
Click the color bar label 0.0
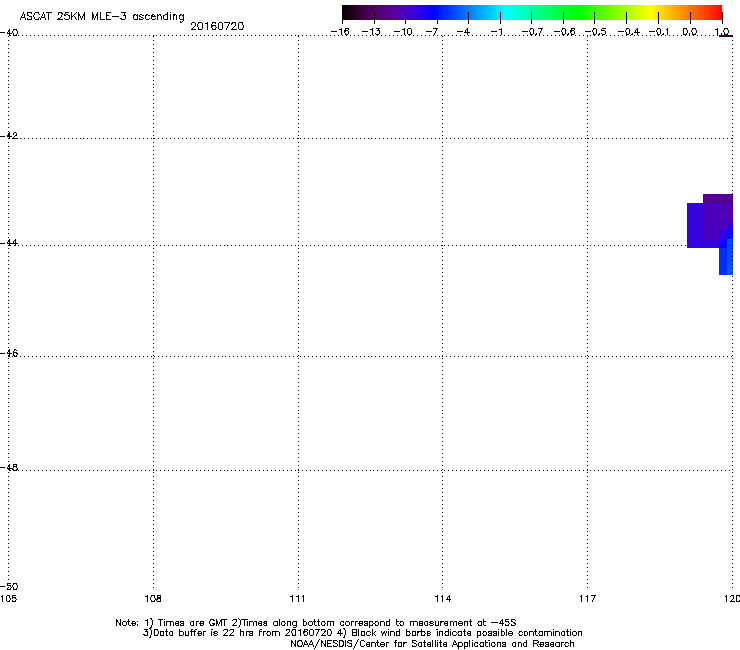690,32
